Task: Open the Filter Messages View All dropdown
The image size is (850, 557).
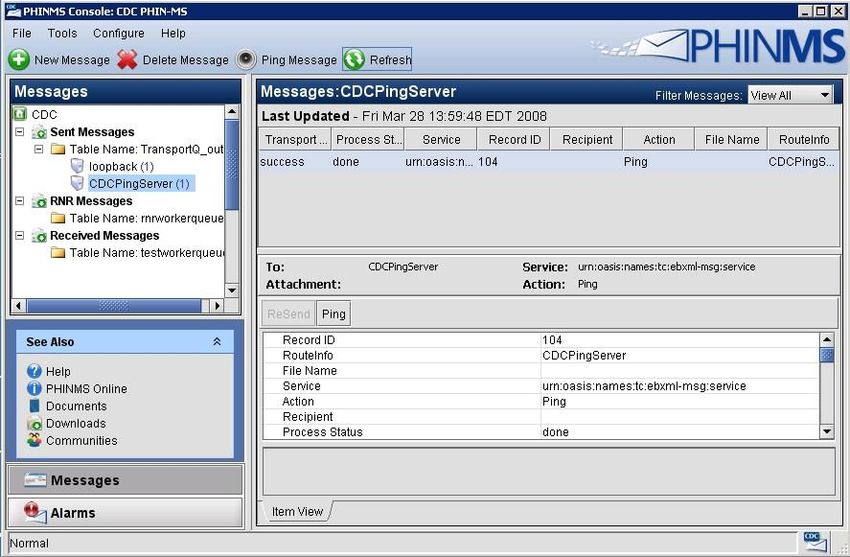Action: (790, 95)
